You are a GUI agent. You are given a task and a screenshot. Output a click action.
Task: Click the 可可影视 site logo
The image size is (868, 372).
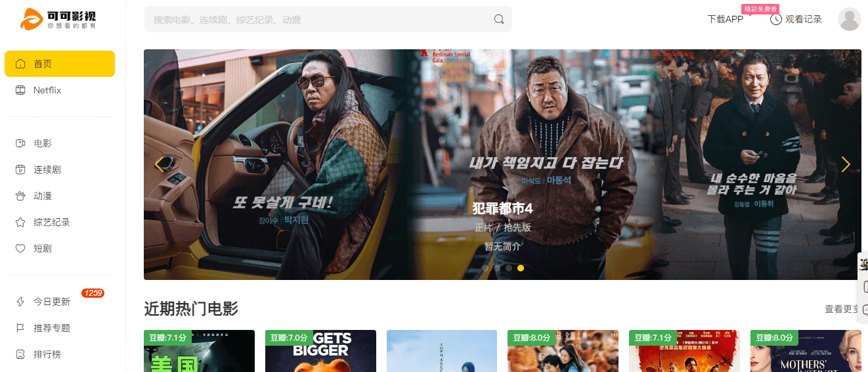59,20
